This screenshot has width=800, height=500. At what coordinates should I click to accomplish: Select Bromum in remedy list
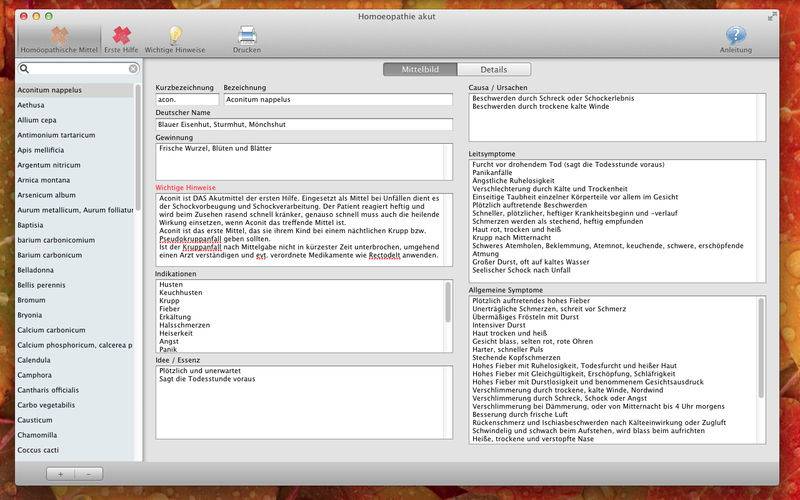tap(75, 300)
